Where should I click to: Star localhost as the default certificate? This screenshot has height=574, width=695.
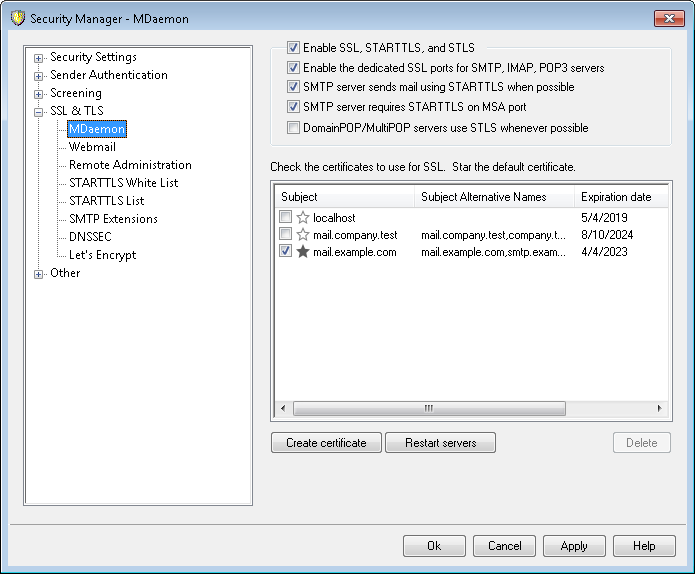(303, 217)
